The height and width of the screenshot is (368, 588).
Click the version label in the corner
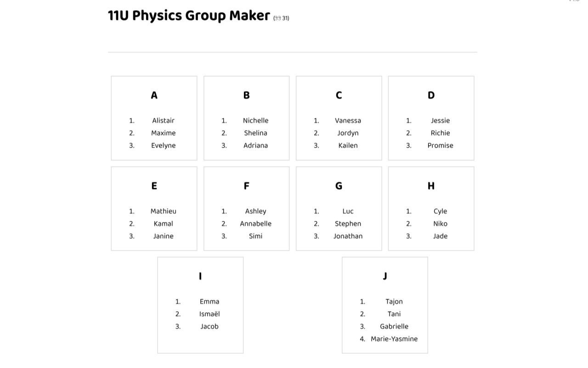[x=574, y=1]
